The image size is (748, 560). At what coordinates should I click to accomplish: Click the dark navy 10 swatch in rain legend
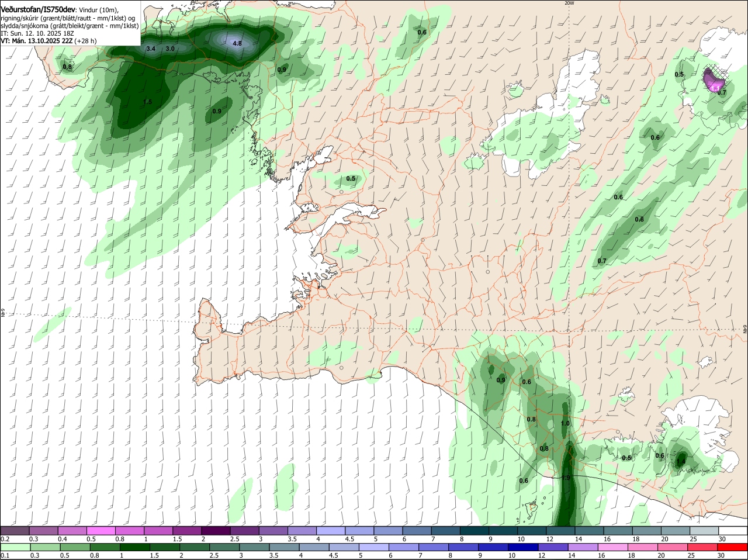coord(524,547)
